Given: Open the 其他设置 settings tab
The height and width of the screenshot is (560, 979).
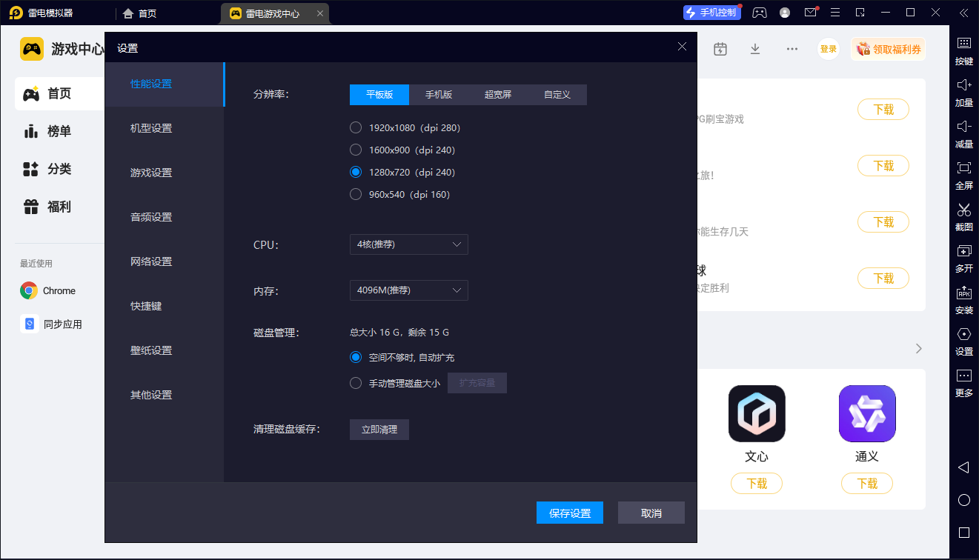Looking at the screenshot, I should [164, 395].
